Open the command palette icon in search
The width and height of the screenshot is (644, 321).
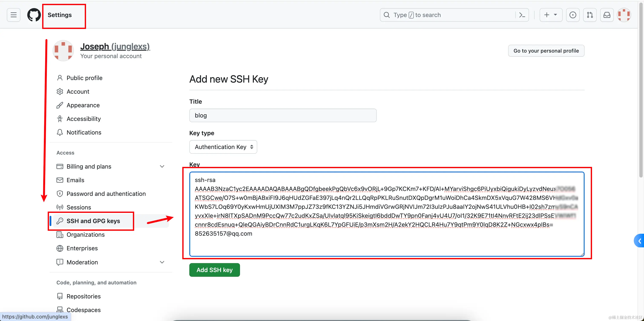click(x=522, y=15)
